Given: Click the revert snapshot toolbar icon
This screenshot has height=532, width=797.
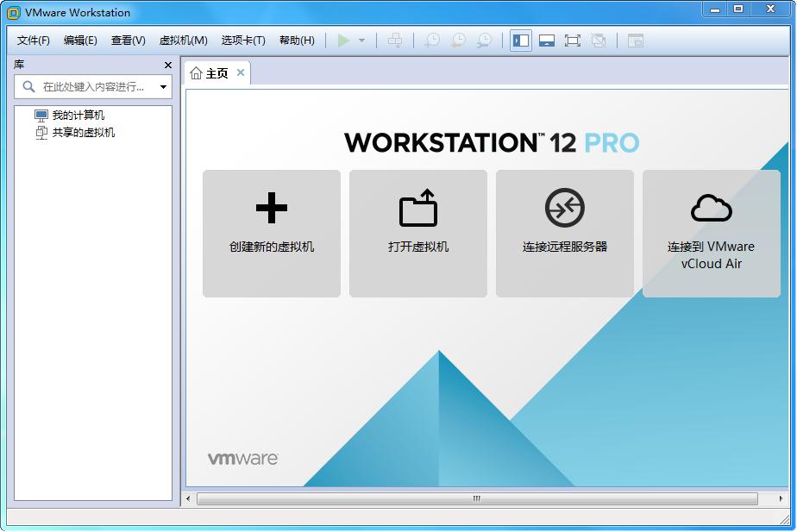Looking at the screenshot, I should [x=459, y=41].
